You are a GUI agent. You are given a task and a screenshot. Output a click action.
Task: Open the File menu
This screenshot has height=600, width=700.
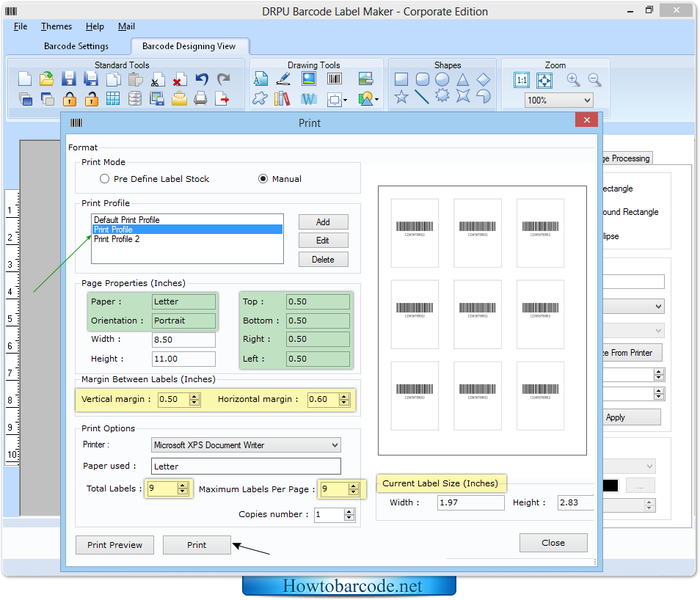(21, 26)
